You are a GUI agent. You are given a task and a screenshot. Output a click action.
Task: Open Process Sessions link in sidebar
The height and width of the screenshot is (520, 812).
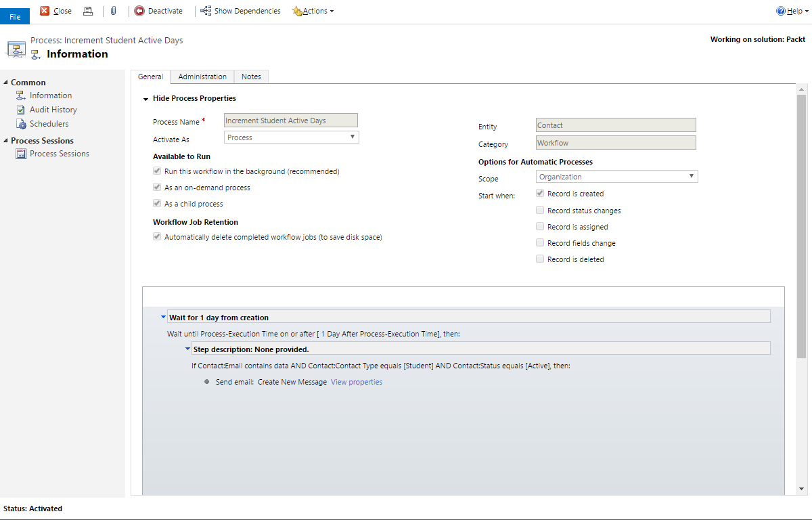click(60, 154)
